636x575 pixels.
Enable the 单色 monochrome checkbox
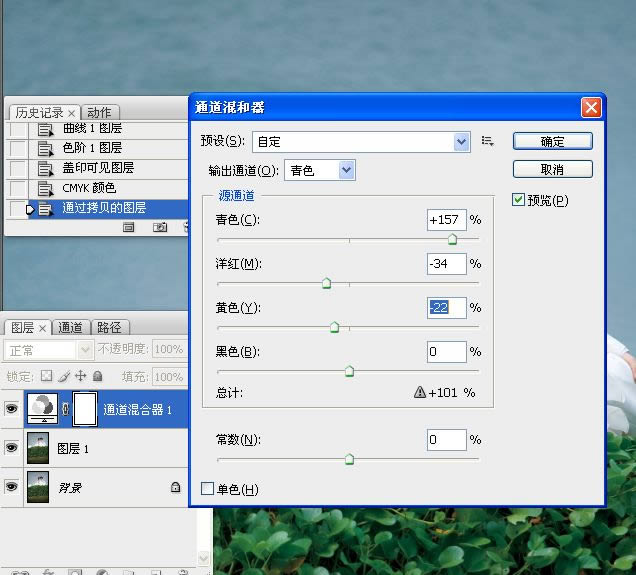click(208, 489)
